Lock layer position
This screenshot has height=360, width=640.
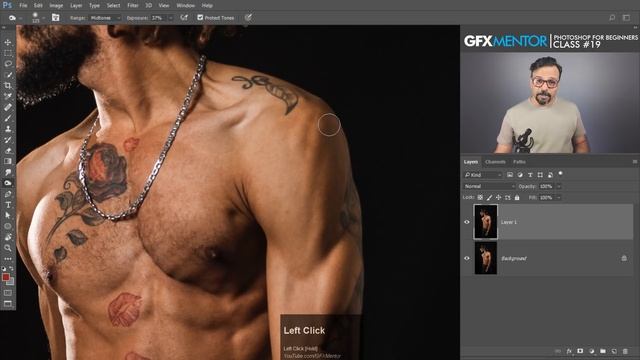click(498, 198)
